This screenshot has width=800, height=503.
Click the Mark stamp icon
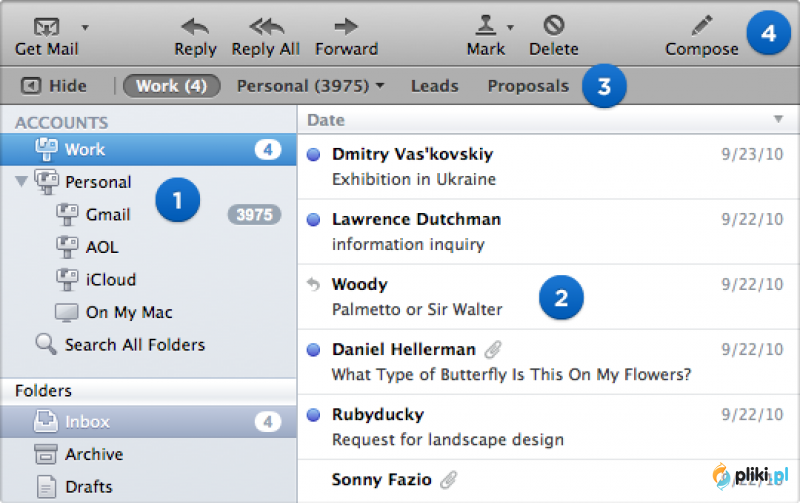pos(485,25)
